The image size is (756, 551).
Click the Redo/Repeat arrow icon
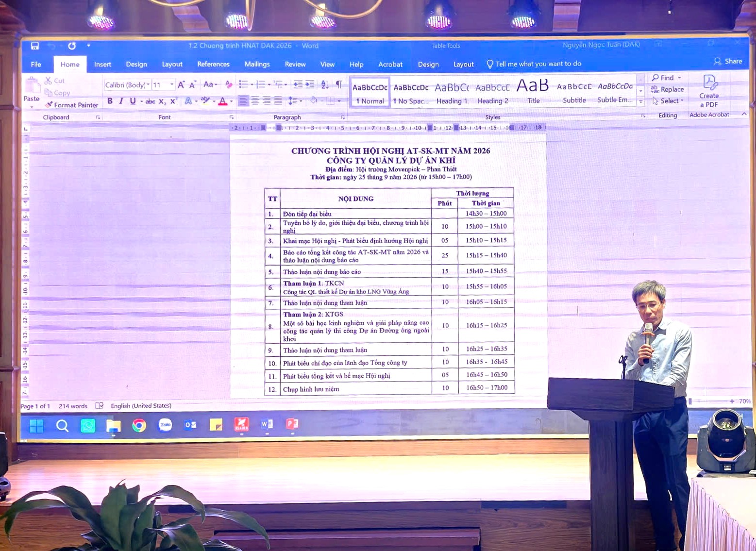coord(72,46)
